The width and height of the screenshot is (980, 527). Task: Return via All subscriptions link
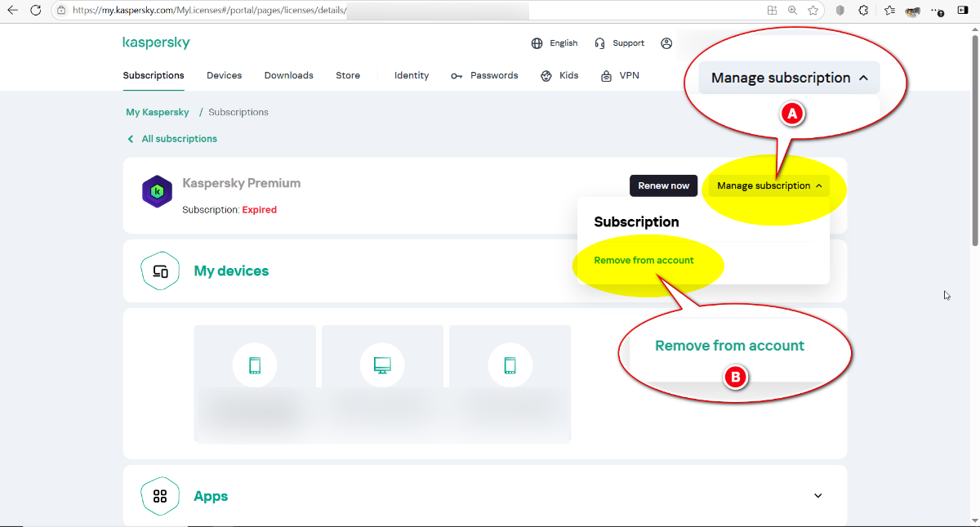171,139
